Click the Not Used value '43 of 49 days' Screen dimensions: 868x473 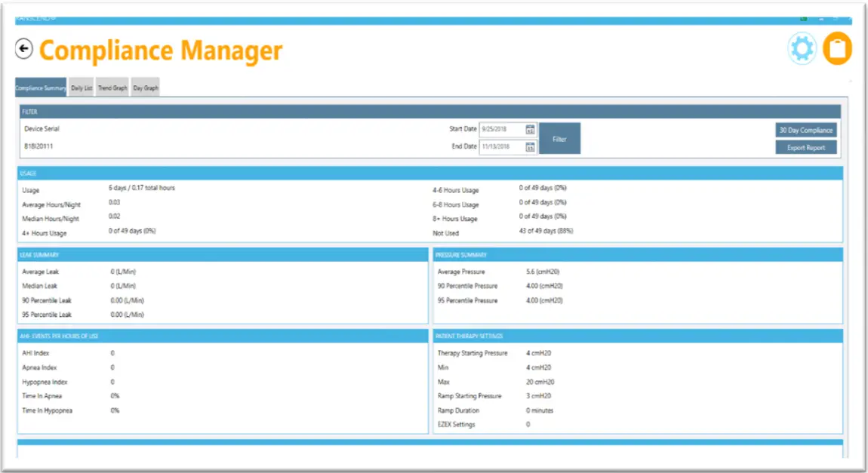tap(546, 231)
